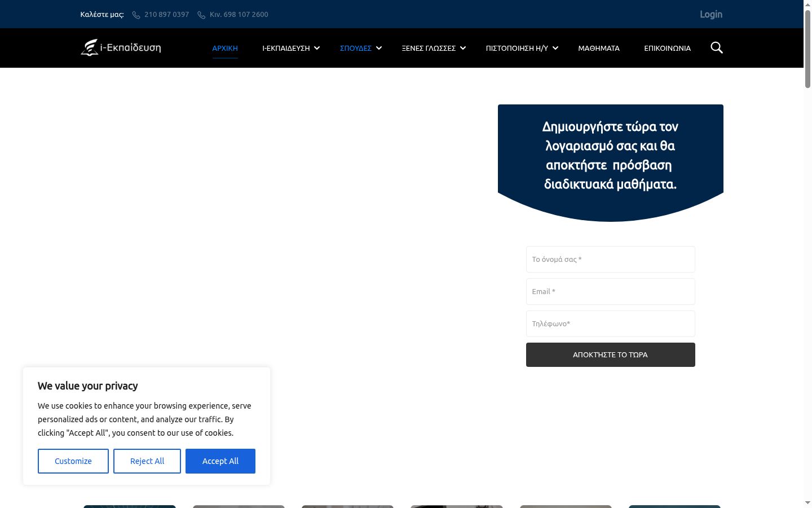The height and width of the screenshot is (508, 812).
Task: Call the 210 897 0397 number link
Action: pos(166,15)
